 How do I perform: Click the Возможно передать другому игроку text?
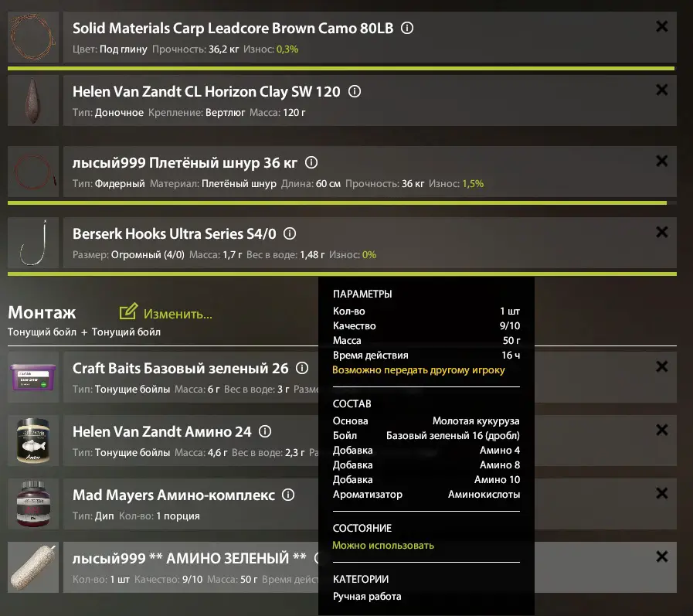(419, 370)
